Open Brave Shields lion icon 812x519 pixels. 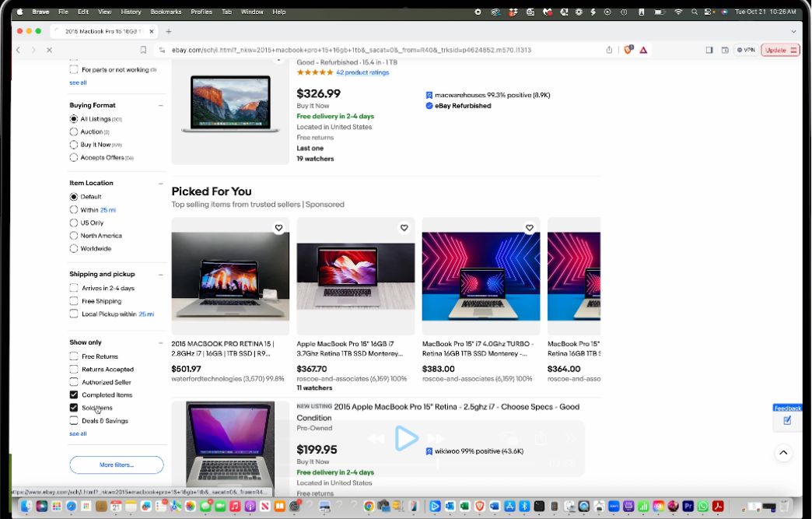pyautogui.click(x=628, y=50)
